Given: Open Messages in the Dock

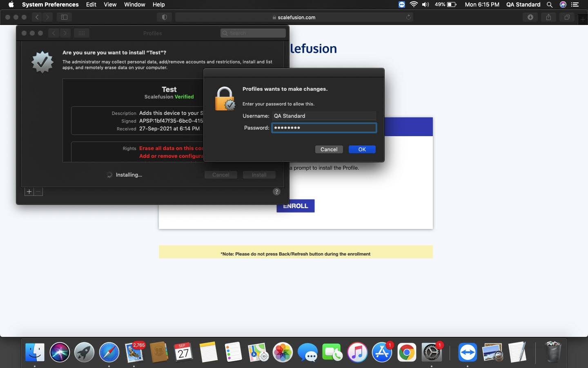Looking at the screenshot, I should click(307, 352).
